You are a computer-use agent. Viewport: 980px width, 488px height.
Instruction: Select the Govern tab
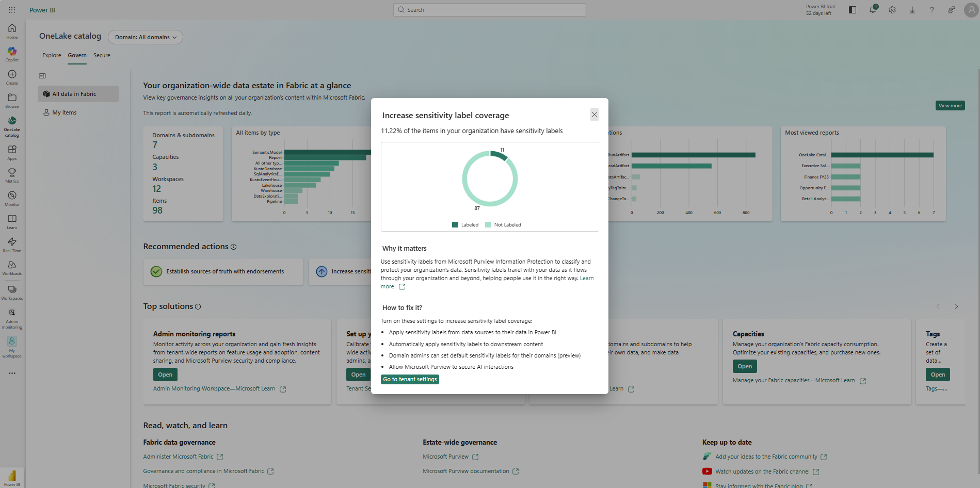point(77,55)
